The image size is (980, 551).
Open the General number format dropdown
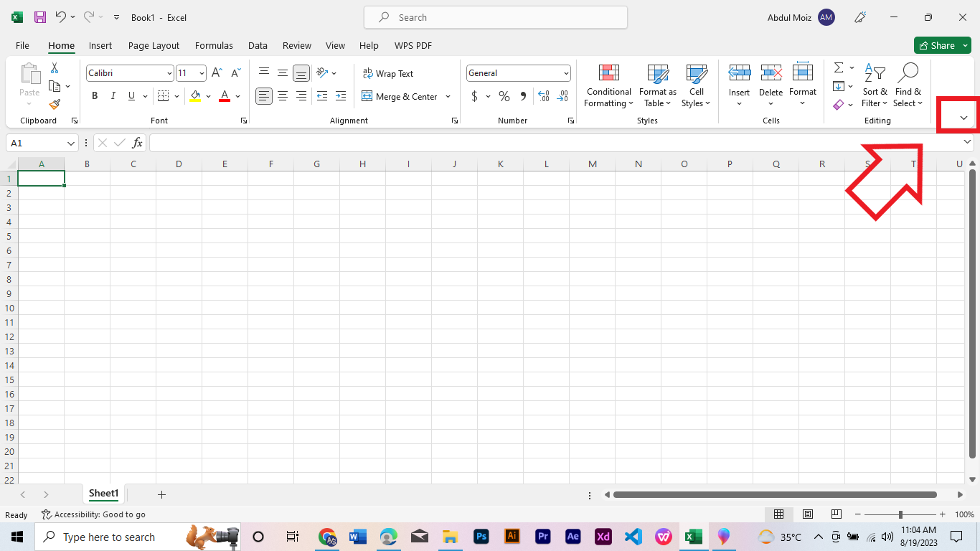coord(566,73)
